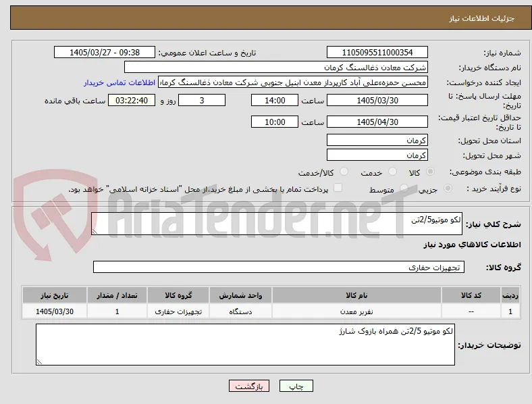
Task: Click the جزئیات اطلاعات نیاز page header
Action: pyautogui.click(x=482, y=18)
